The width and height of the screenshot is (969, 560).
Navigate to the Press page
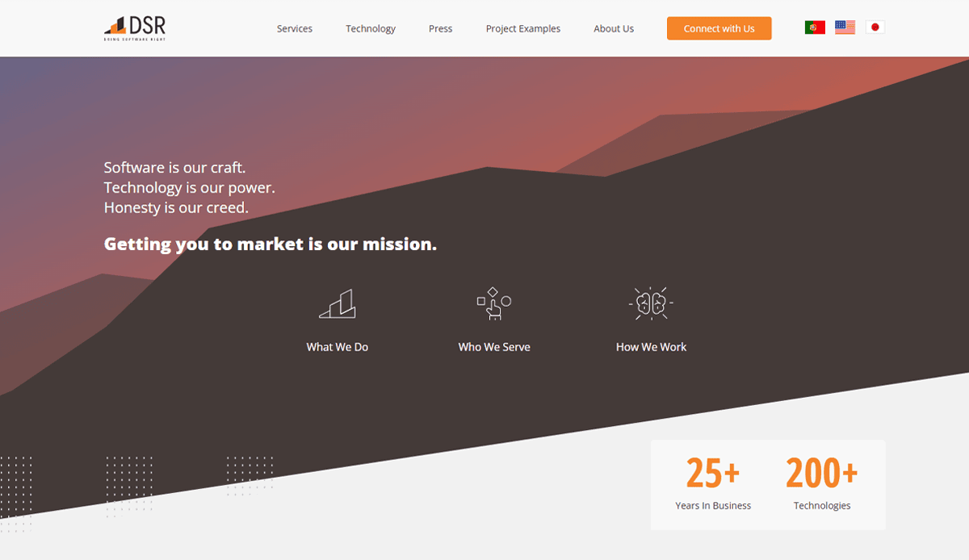[x=440, y=28]
